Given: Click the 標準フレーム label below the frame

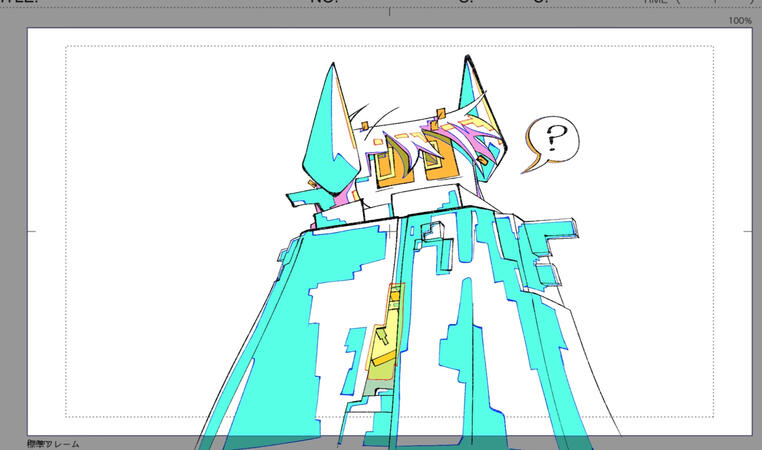Looking at the screenshot, I should tap(53, 444).
